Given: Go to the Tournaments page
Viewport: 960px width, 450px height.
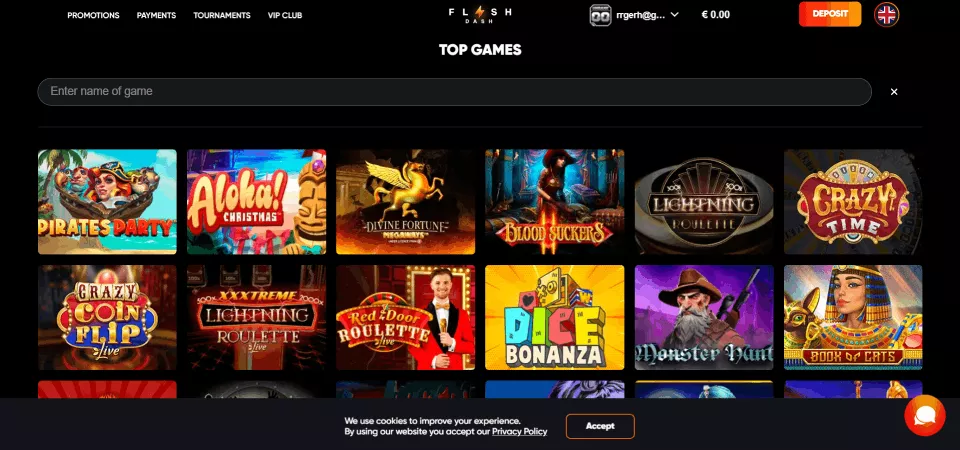Looking at the screenshot, I should pyautogui.click(x=222, y=15).
